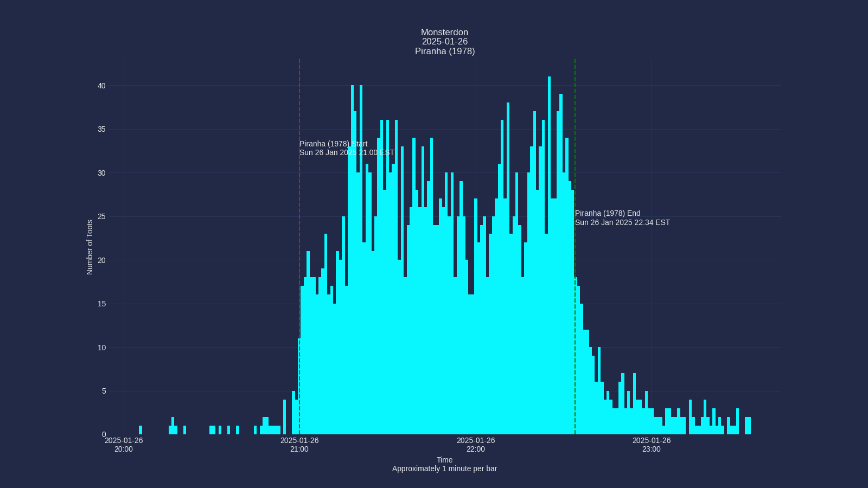This screenshot has height=488, width=868.
Task: Select the "Number of Toots" y-axis label
Action: [90, 247]
